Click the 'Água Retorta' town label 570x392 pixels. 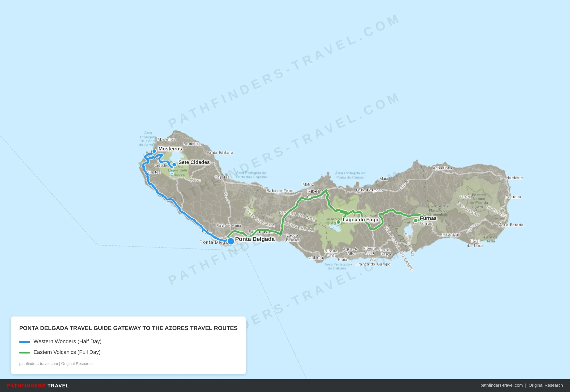[x=511, y=225]
